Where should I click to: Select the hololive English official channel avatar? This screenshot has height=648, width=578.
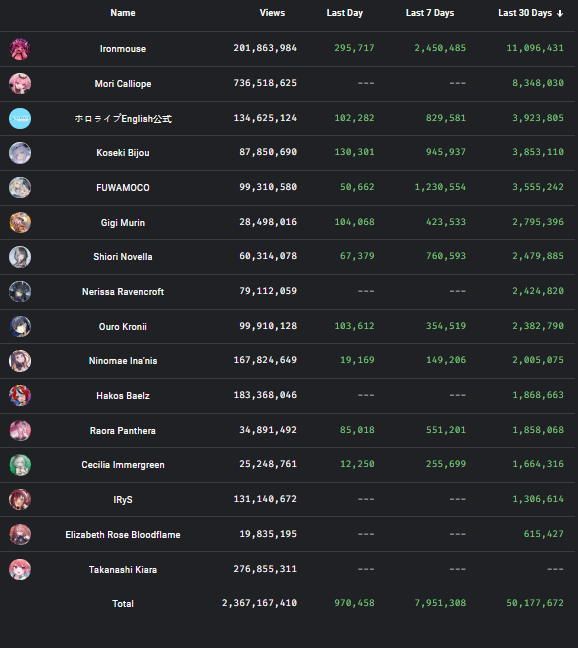click(20, 119)
